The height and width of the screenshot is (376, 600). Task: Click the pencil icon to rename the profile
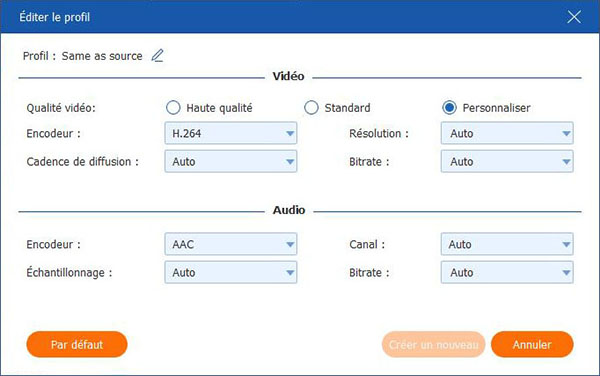[157, 56]
